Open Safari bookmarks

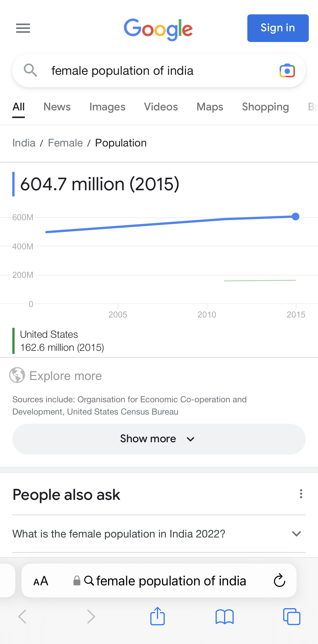coord(225,617)
